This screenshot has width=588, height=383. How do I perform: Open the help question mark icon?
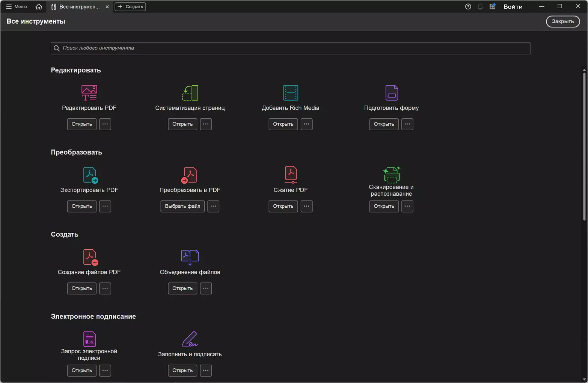[x=468, y=6]
